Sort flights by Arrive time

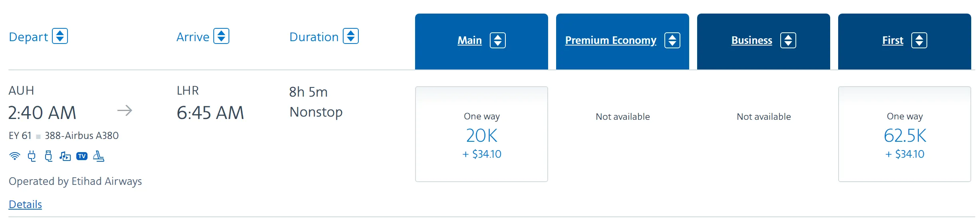pyautogui.click(x=221, y=36)
